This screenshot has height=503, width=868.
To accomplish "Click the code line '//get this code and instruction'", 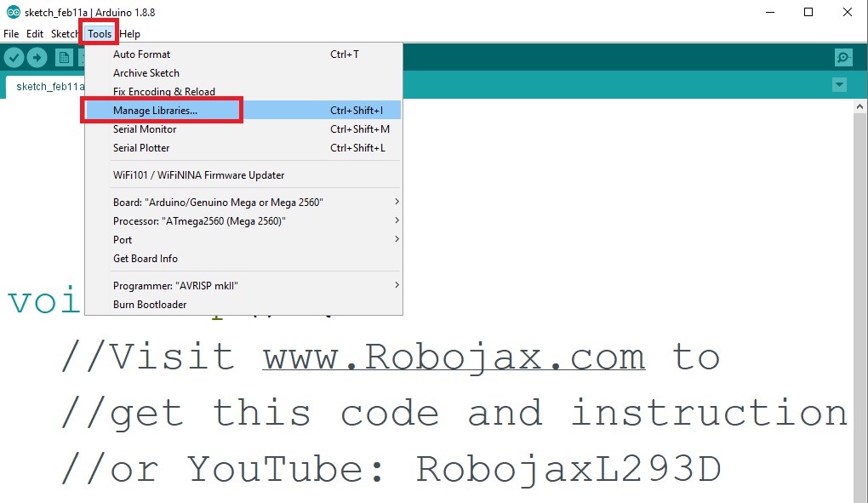I will [454, 414].
